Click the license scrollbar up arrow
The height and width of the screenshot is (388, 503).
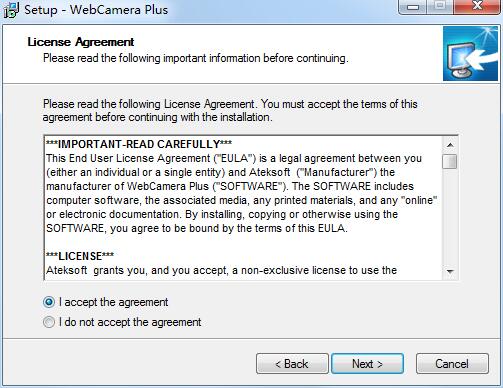[450, 145]
